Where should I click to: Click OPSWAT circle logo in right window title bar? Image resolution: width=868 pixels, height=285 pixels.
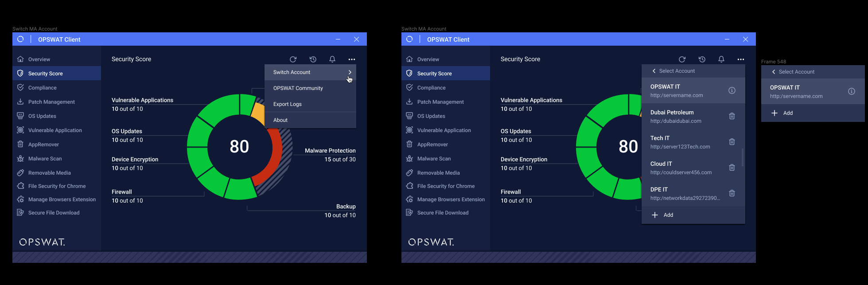[x=409, y=39]
